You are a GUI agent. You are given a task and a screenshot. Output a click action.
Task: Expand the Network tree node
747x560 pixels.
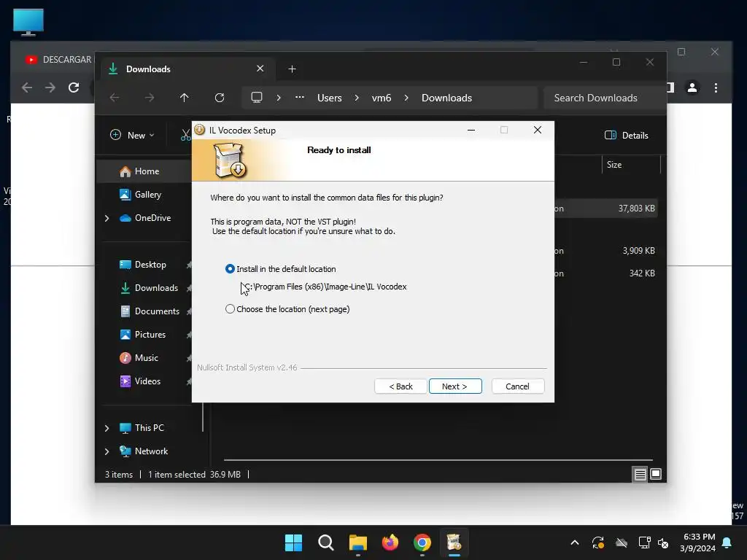[107, 451]
